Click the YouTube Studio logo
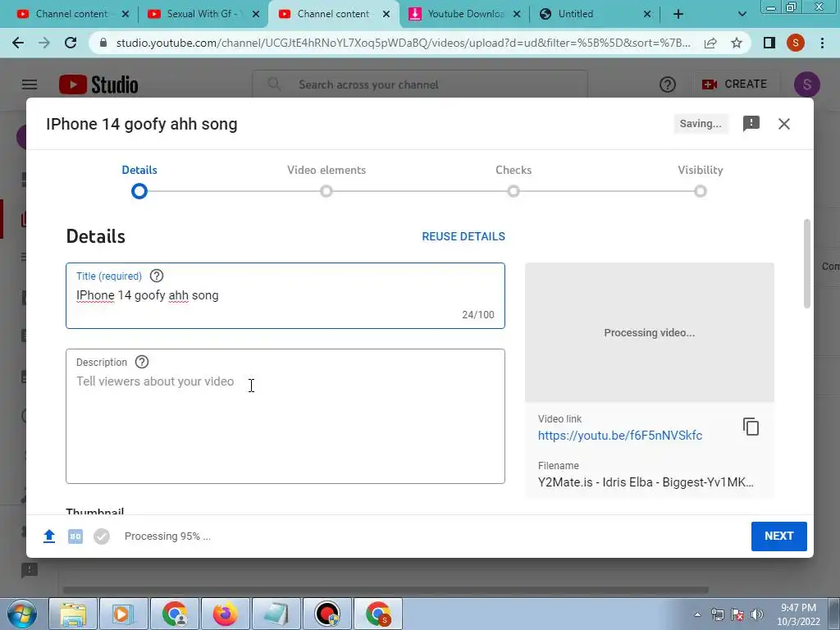The width and height of the screenshot is (840, 630). 98,84
